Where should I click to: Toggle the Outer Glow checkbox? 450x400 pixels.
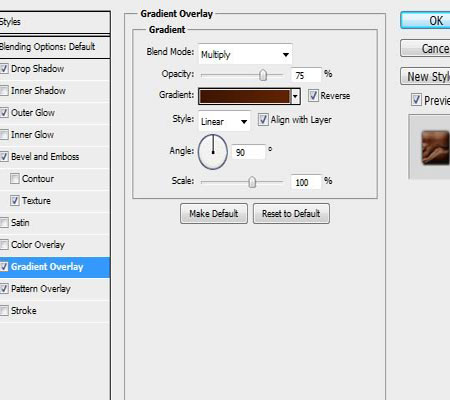point(4,113)
